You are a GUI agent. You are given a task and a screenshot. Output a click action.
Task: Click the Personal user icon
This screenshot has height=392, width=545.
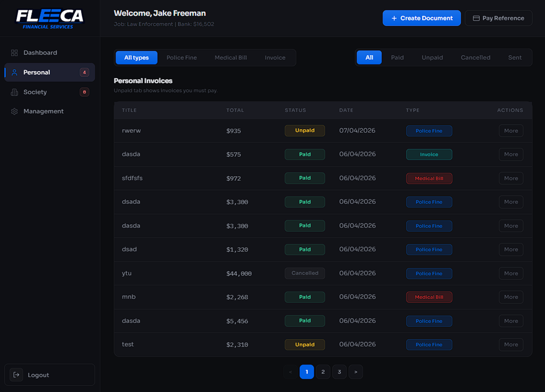pos(14,72)
